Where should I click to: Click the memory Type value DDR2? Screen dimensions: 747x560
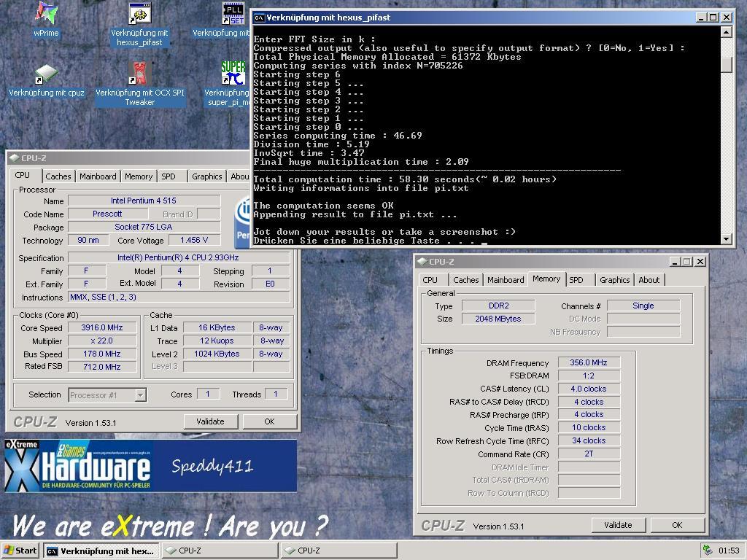tap(498, 306)
